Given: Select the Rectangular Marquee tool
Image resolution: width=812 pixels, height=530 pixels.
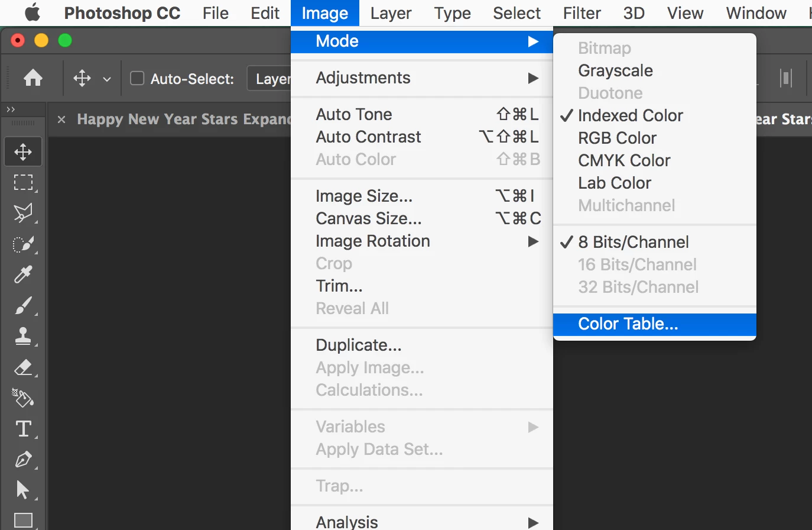Looking at the screenshot, I should [x=23, y=182].
